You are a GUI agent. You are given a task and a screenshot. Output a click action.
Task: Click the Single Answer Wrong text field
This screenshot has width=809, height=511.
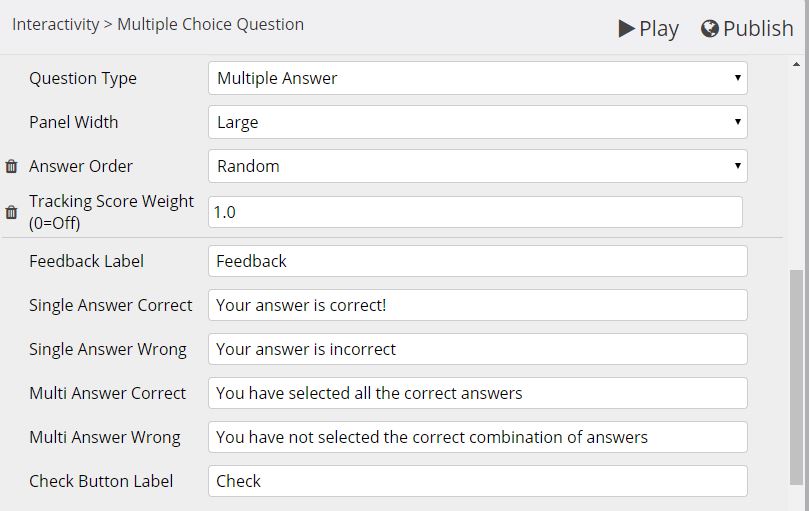tap(478, 349)
